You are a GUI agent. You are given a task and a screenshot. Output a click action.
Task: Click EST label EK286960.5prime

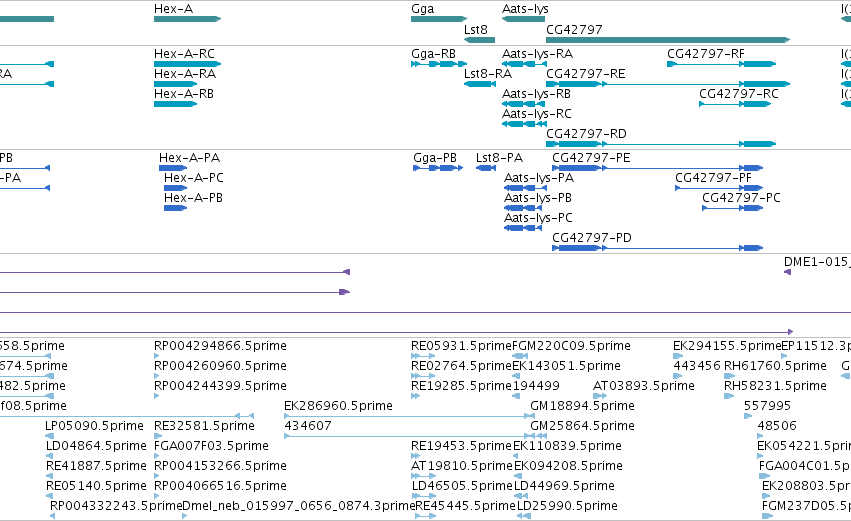tap(338, 406)
